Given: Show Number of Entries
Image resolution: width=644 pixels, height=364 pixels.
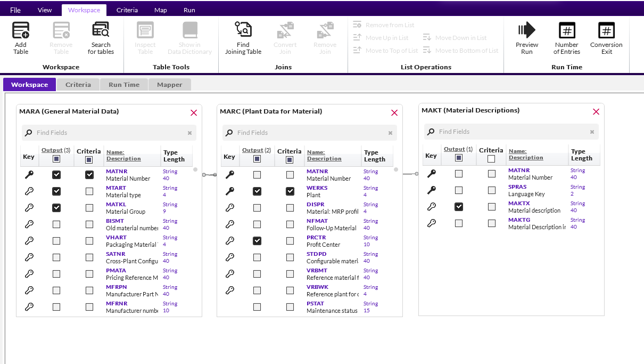Looking at the screenshot, I should coord(566,31).
